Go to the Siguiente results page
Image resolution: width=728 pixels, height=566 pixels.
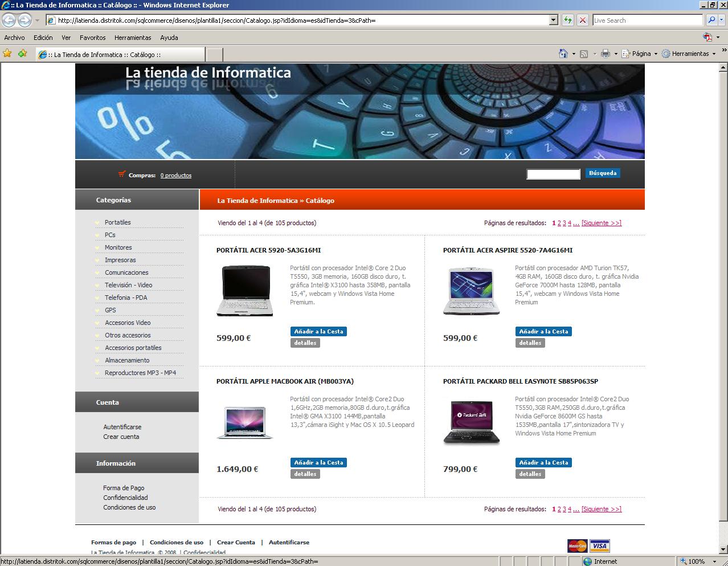(601, 223)
